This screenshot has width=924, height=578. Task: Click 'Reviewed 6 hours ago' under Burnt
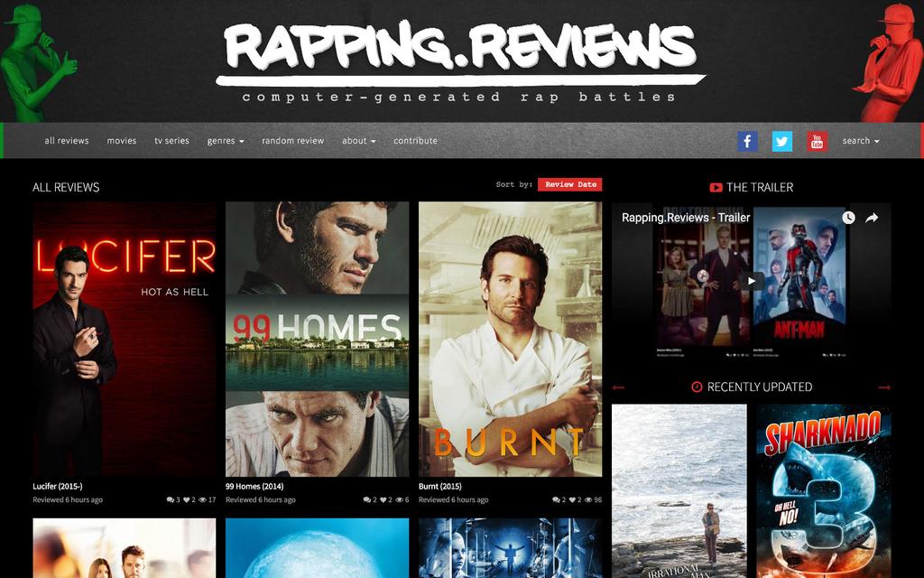454,500
